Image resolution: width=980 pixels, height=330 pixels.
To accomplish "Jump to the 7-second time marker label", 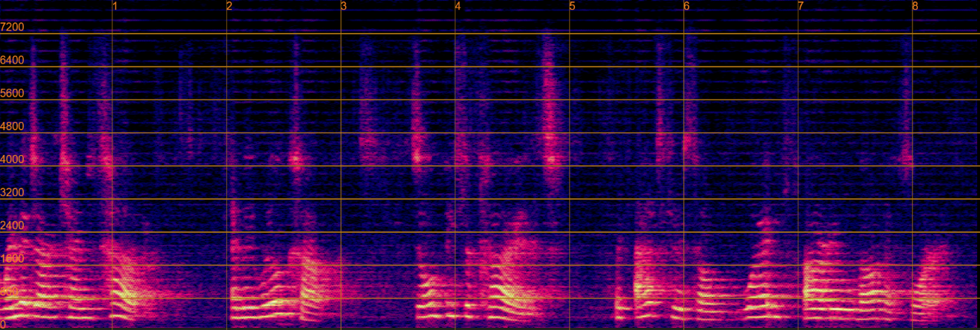I will 801,7.
